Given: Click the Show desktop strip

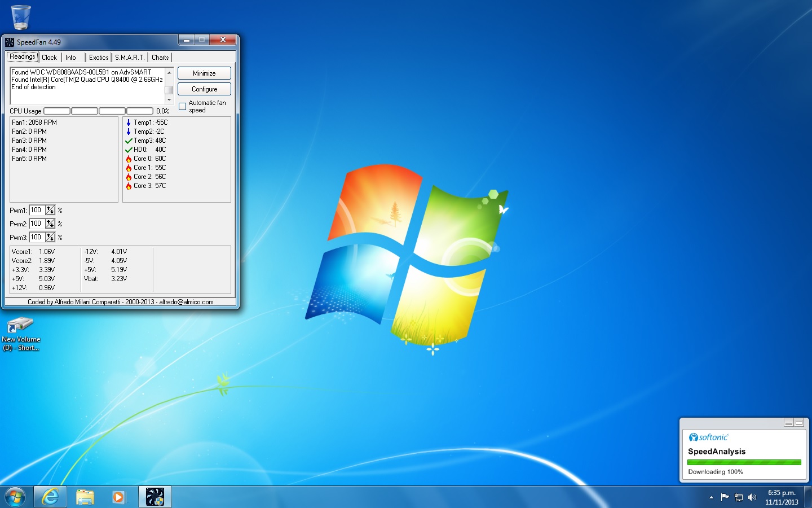Looking at the screenshot, I should 808,497.
